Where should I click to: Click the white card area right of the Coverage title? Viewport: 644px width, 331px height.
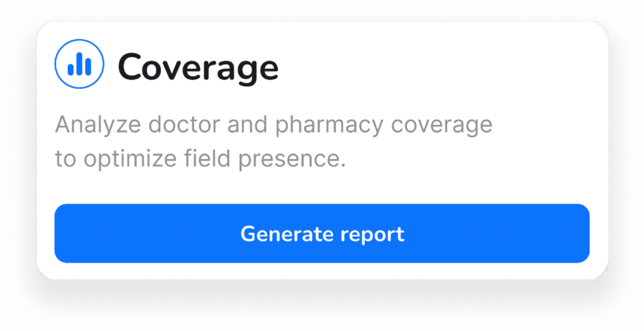pyautogui.click(x=440, y=67)
